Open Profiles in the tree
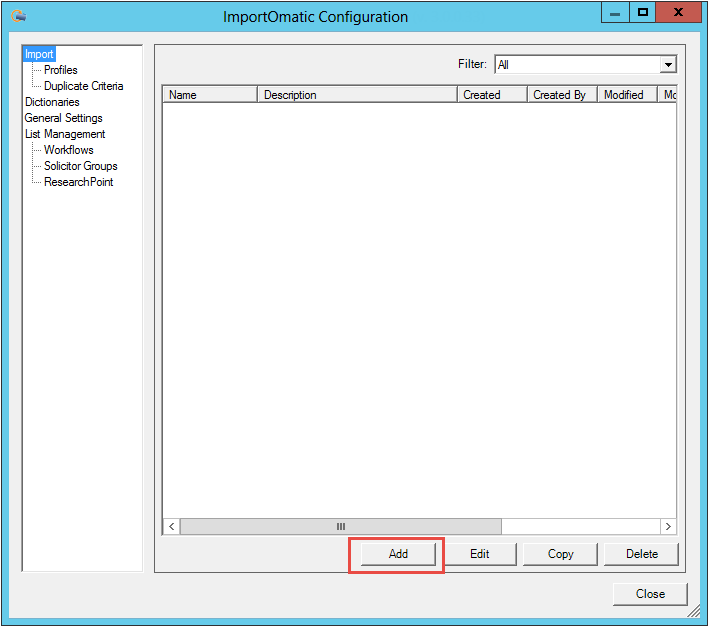 [60, 70]
